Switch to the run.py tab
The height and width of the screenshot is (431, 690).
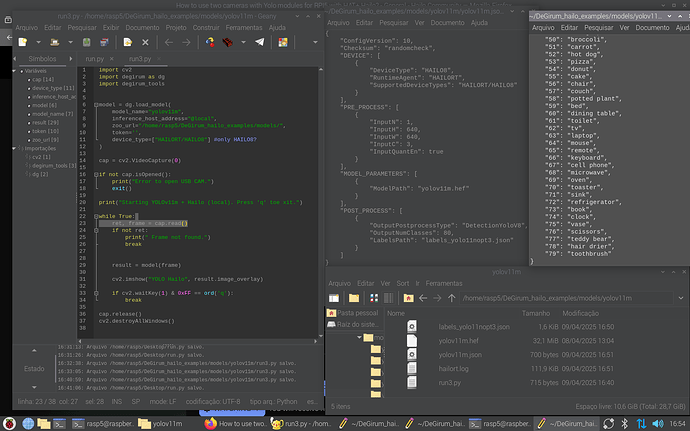coord(96,59)
